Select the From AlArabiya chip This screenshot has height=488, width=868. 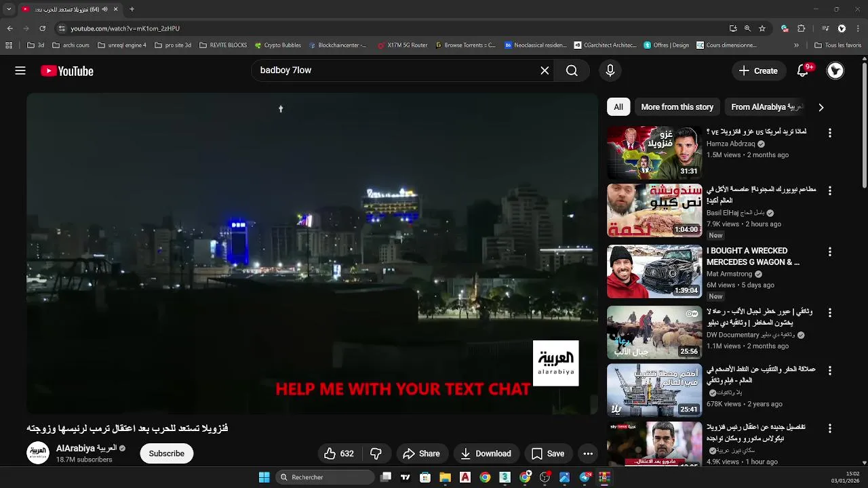[767, 107]
